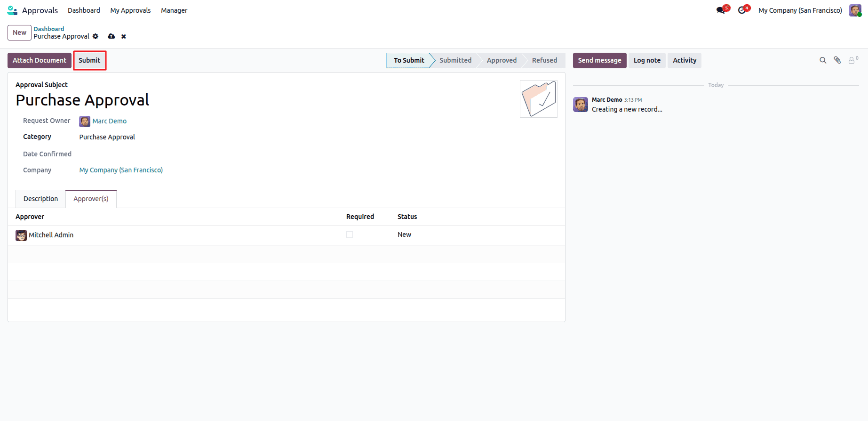Screen dimensions: 868x421
Task: Click the Approved status stage
Action: click(x=502, y=60)
